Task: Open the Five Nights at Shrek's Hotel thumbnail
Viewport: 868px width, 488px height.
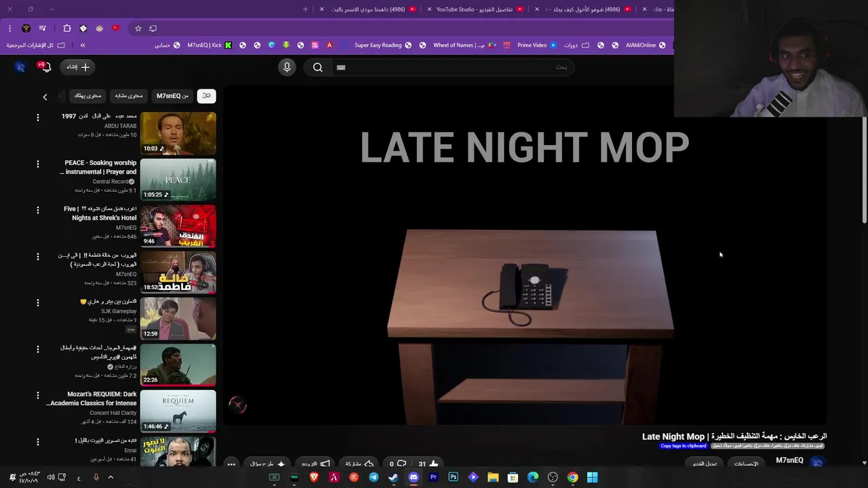Action: point(178,226)
